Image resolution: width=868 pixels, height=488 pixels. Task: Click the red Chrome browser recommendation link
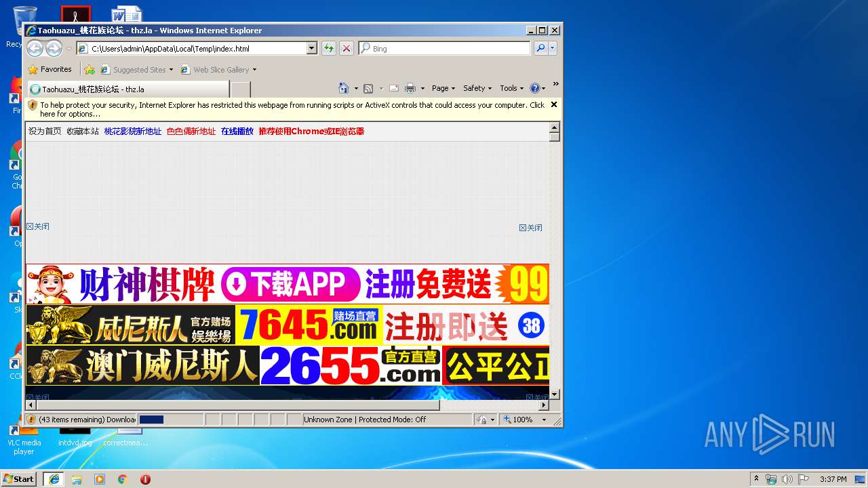311,131
